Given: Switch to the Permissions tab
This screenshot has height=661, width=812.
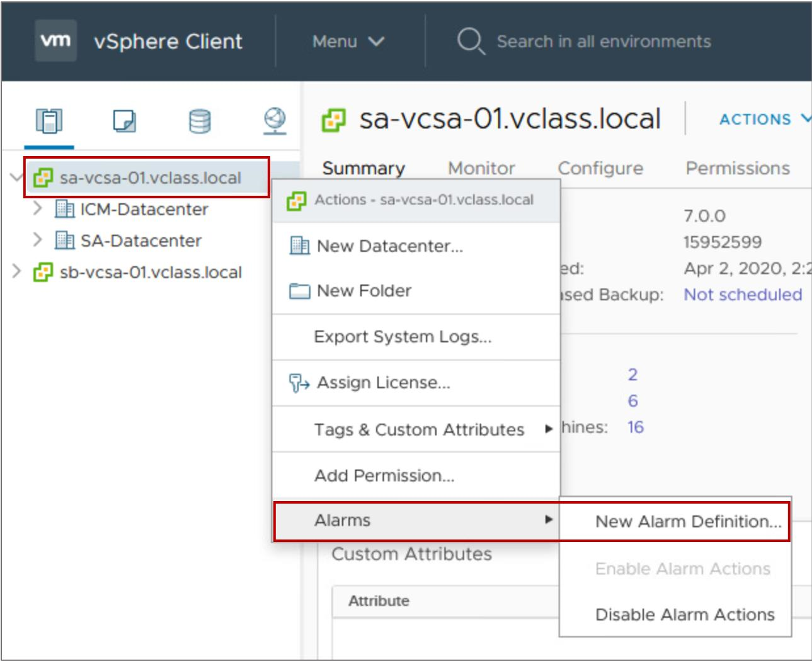Looking at the screenshot, I should click(738, 169).
